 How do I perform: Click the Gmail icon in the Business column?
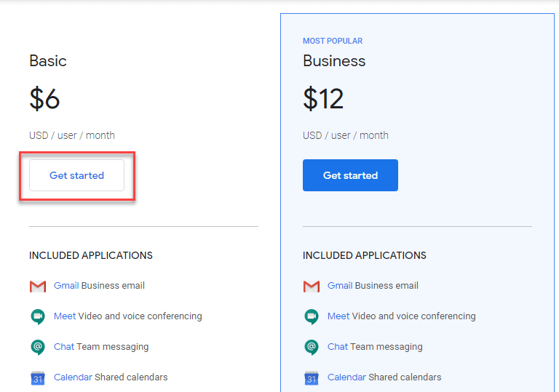pos(312,286)
